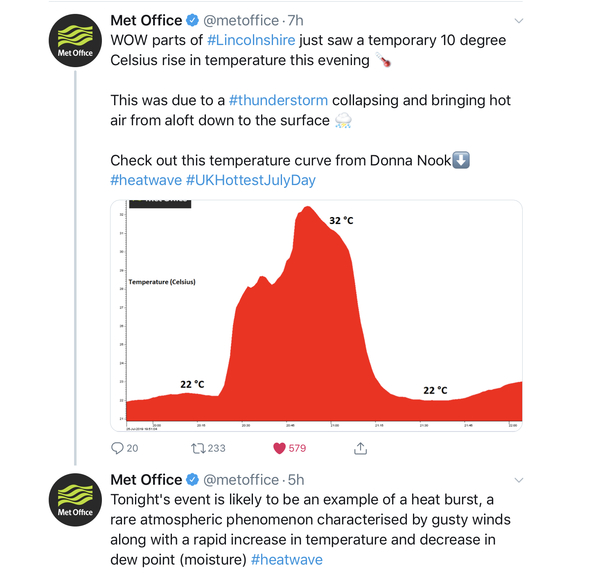The image size is (600, 574).
Task: Open the temperature curve chart image
Action: point(316,315)
